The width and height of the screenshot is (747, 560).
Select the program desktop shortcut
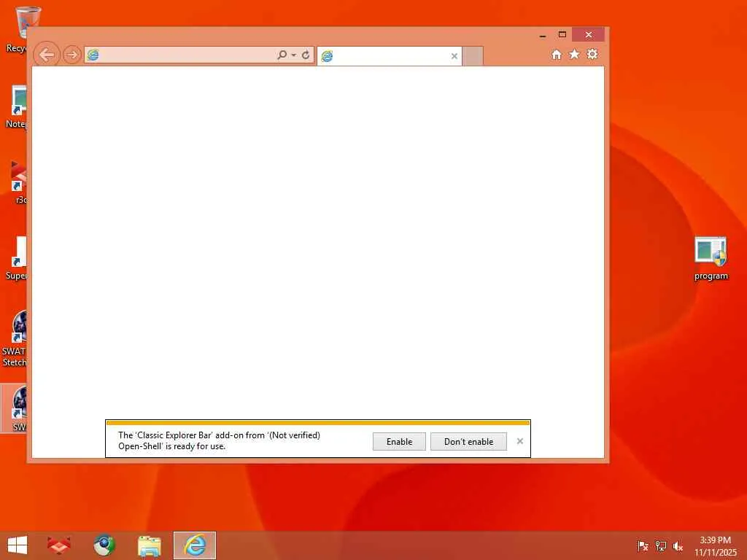(x=711, y=258)
